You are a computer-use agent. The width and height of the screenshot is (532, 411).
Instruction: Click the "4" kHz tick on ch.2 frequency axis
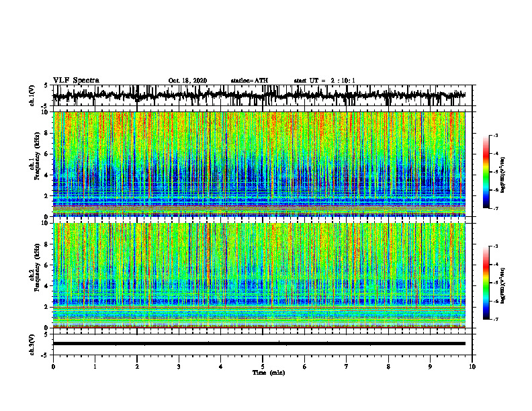[x=46, y=286]
